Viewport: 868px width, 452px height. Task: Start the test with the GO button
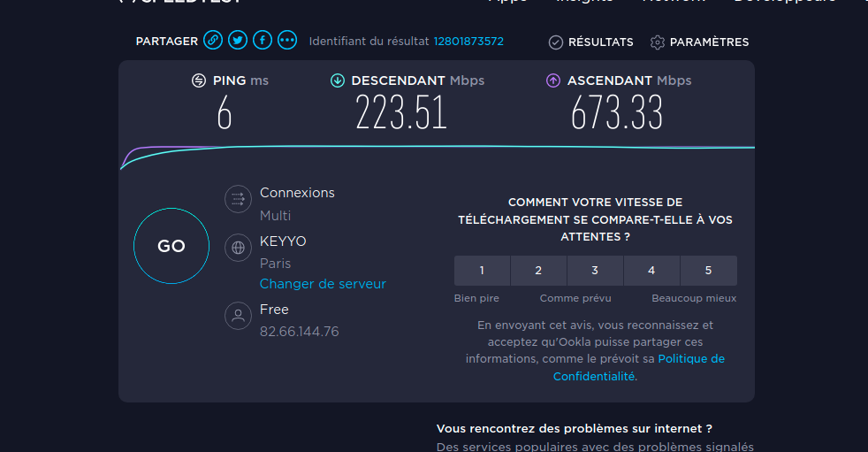[x=171, y=246]
